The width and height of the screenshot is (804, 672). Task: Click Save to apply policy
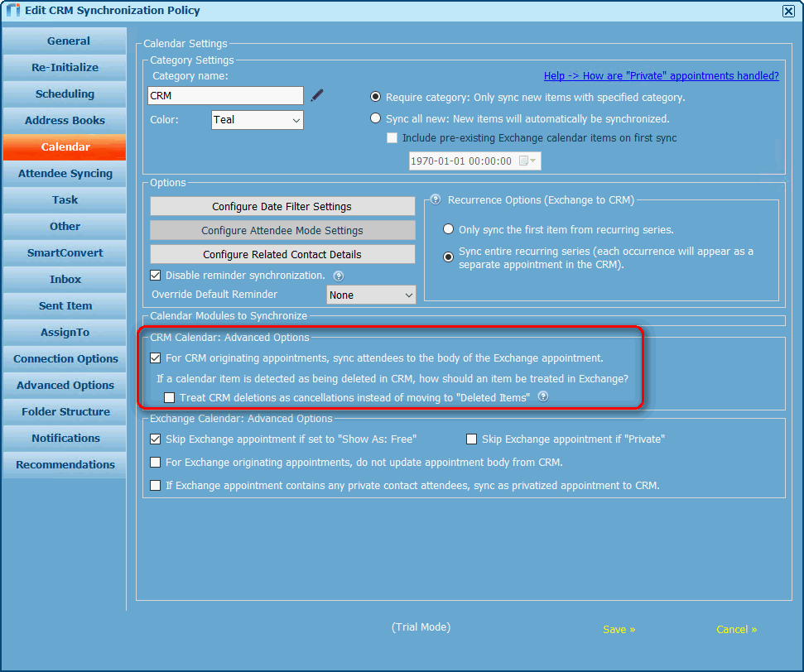pyautogui.click(x=619, y=630)
